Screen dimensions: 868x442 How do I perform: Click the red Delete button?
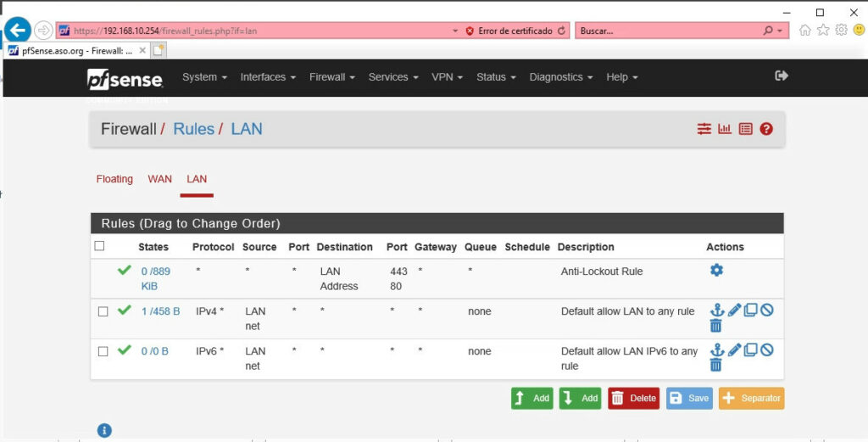coord(633,399)
